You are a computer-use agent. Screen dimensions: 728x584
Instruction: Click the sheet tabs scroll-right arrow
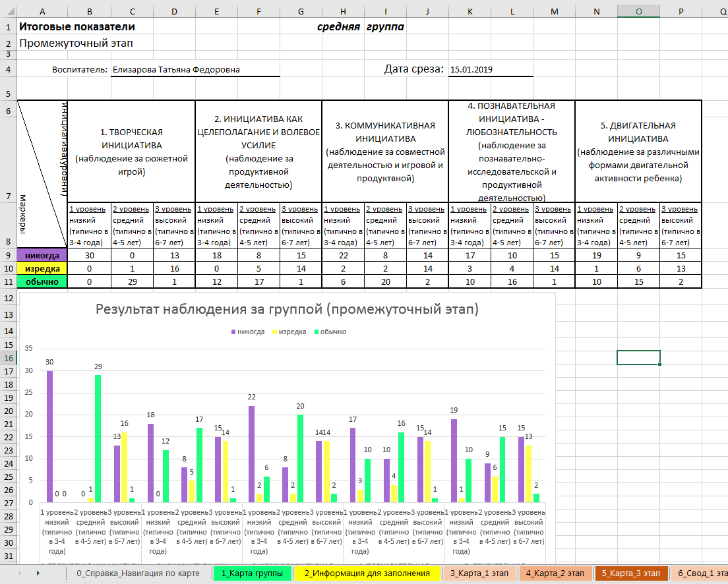[38, 573]
